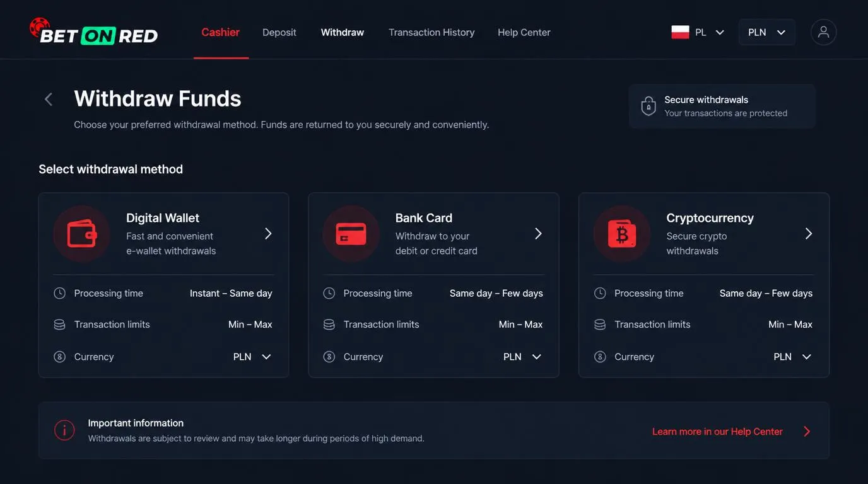Expand Cryptocurrency currency PLN dropdown

click(793, 357)
